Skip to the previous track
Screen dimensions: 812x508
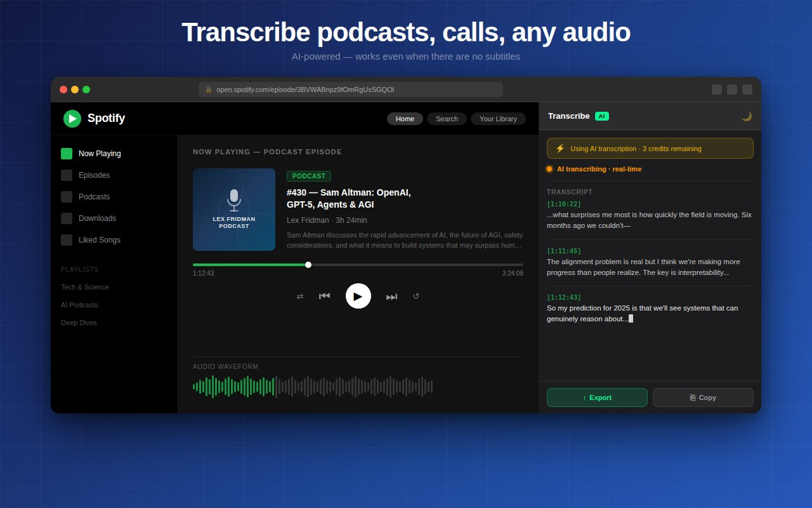pyautogui.click(x=324, y=296)
